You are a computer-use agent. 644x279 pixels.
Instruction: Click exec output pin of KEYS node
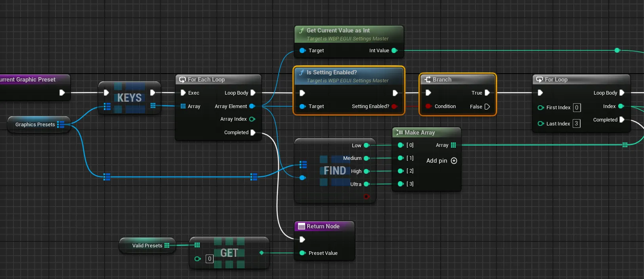click(x=153, y=93)
